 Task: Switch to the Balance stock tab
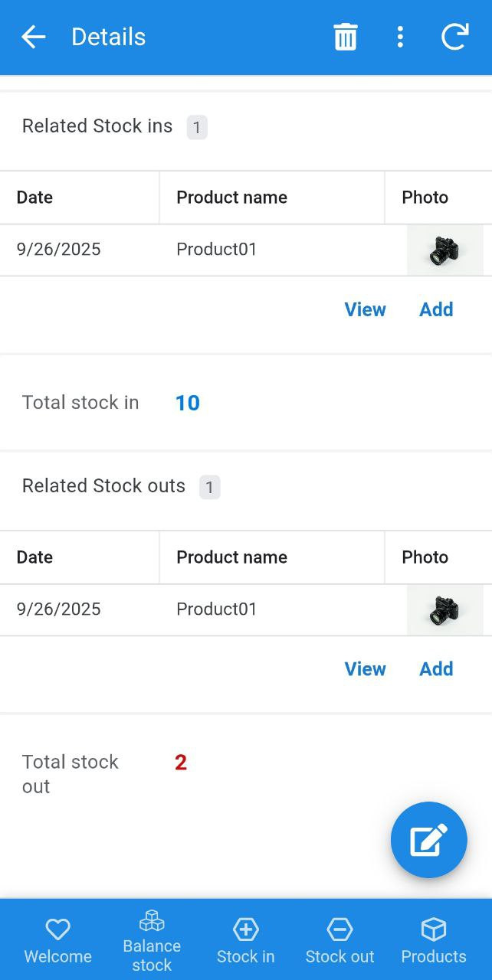(152, 941)
